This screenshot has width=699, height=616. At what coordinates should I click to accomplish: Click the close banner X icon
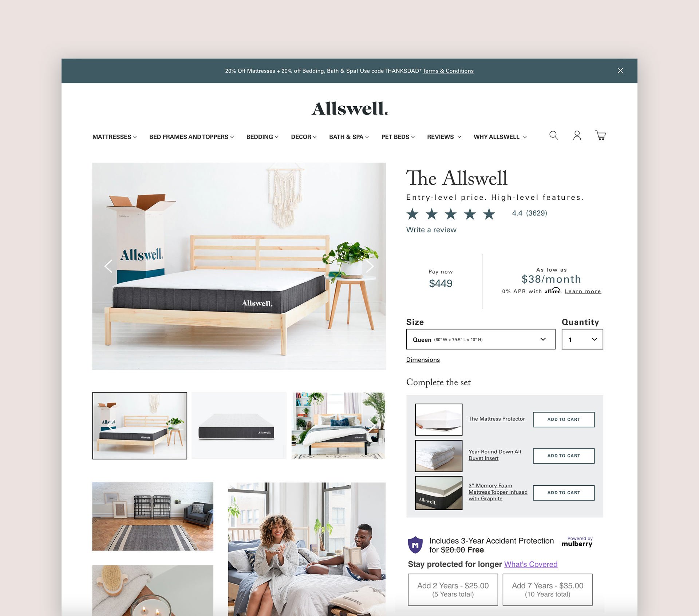(622, 71)
